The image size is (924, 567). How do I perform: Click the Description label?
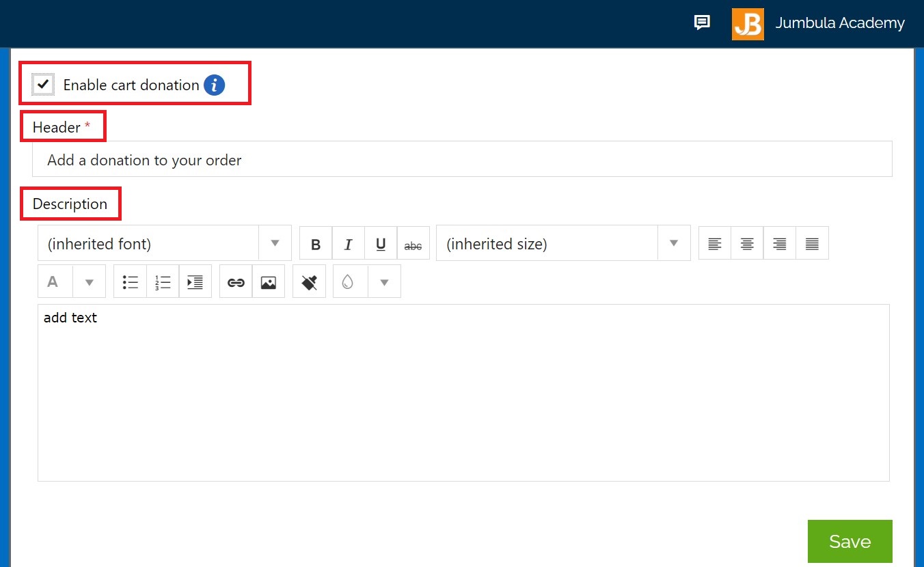[70, 204]
